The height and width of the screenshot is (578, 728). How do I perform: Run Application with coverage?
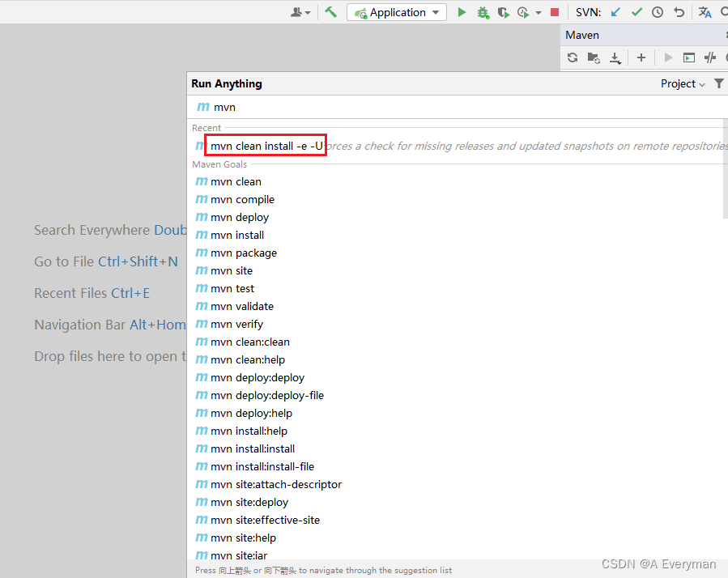[x=503, y=12]
